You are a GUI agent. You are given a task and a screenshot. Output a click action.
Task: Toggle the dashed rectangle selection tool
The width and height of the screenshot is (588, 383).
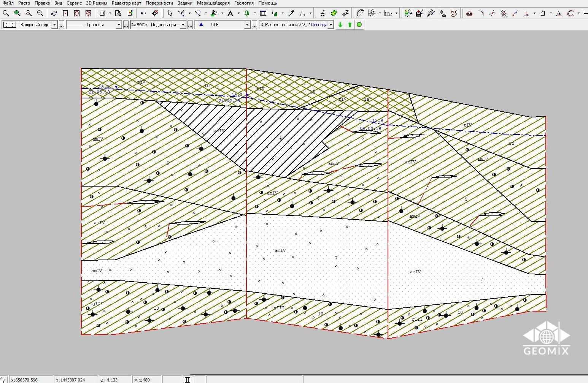[102, 13]
